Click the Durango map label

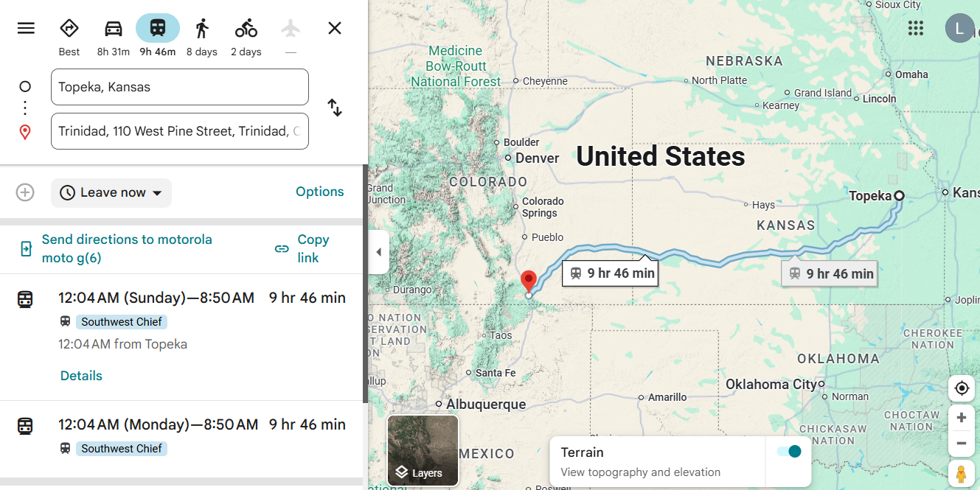[x=412, y=290]
